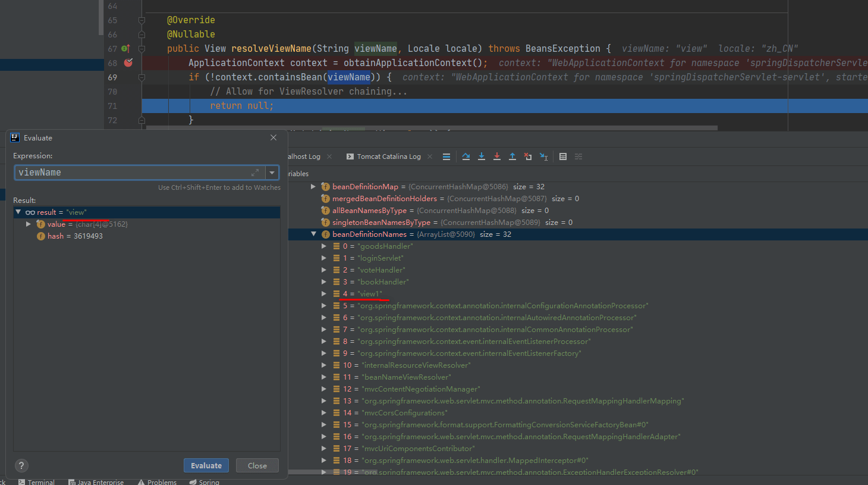Close the Evaluate dialog with X
The image size is (868, 485).
coord(273,137)
